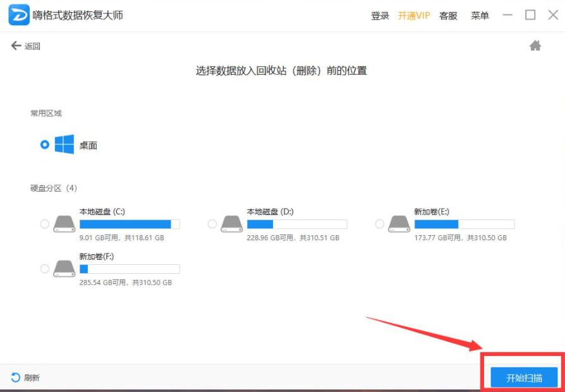Click the C: drive disk icon

point(64,224)
